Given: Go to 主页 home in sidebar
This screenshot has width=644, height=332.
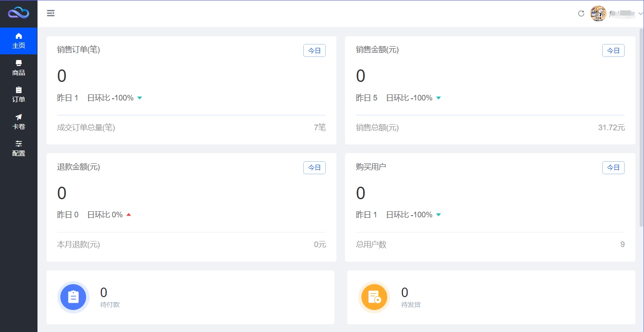Looking at the screenshot, I should tap(19, 41).
